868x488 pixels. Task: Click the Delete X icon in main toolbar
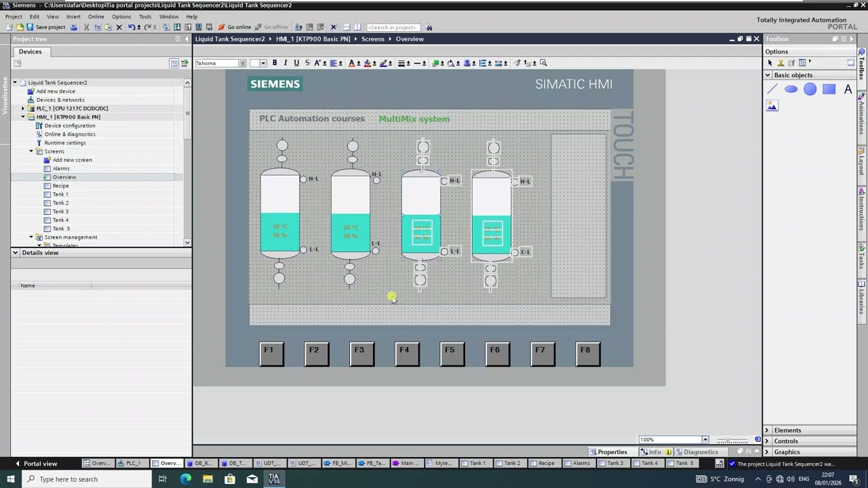tap(119, 27)
